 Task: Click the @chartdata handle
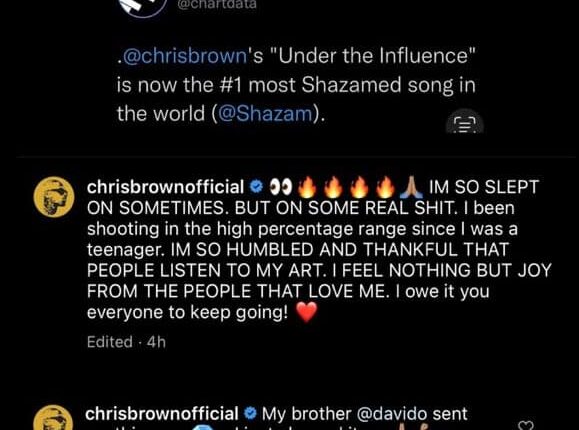217,4
